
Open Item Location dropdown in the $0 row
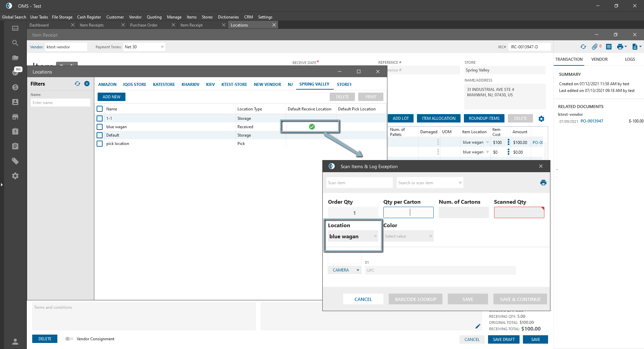tap(487, 152)
